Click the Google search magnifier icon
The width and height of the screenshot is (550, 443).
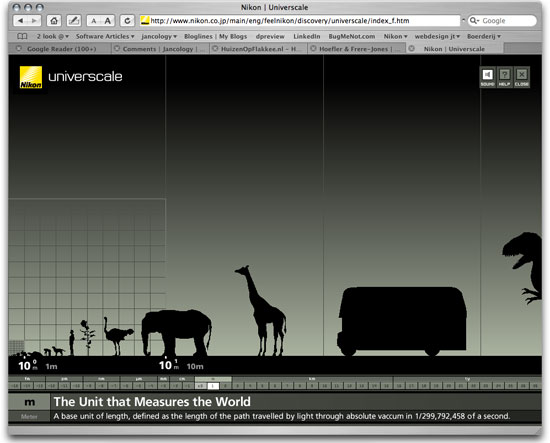coord(474,21)
